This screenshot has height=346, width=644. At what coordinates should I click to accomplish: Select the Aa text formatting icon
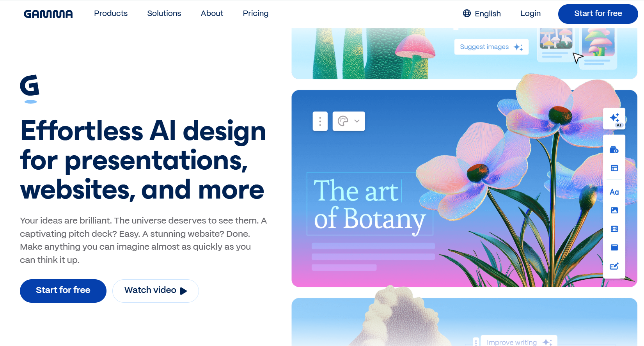click(614, 192)
